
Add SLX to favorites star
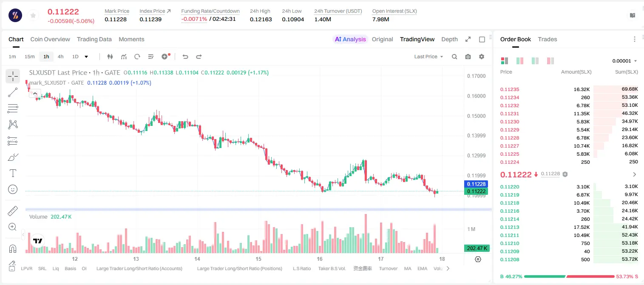33,16
